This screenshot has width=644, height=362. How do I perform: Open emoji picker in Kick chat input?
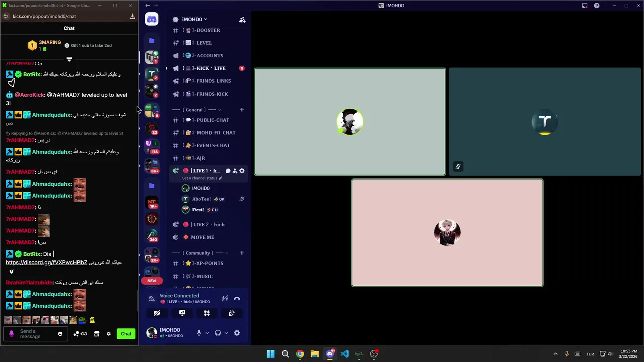[60, 334]
